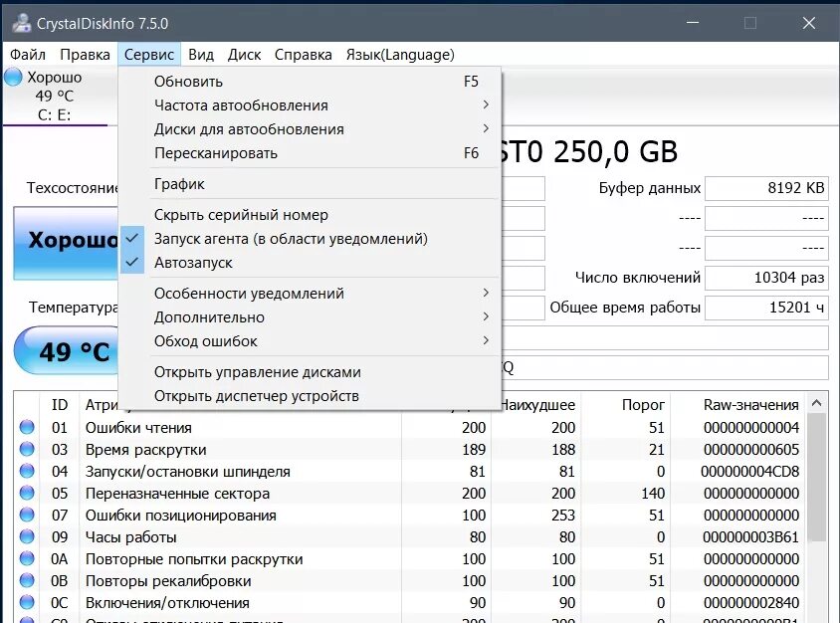
Task: Select the Переназначенные сектора row
Action: (x=410, y=494)
